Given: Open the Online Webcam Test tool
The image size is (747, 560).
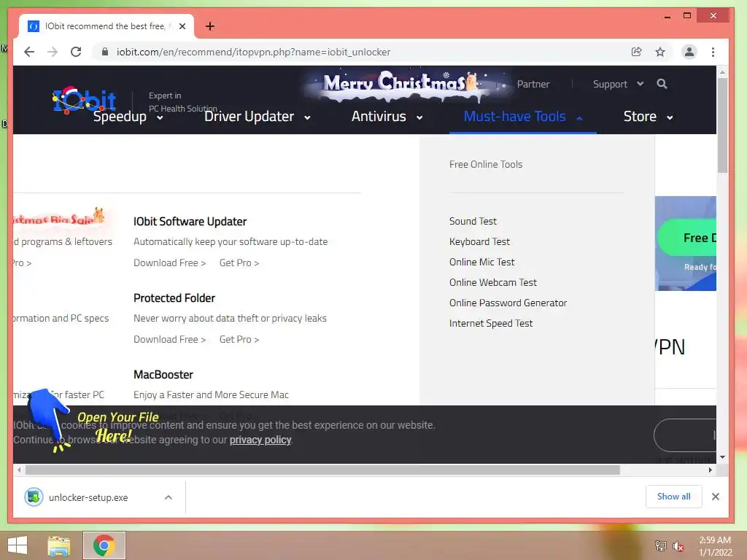Looking at the screenshot, I should pyautogui.click(x=492, y=282).
